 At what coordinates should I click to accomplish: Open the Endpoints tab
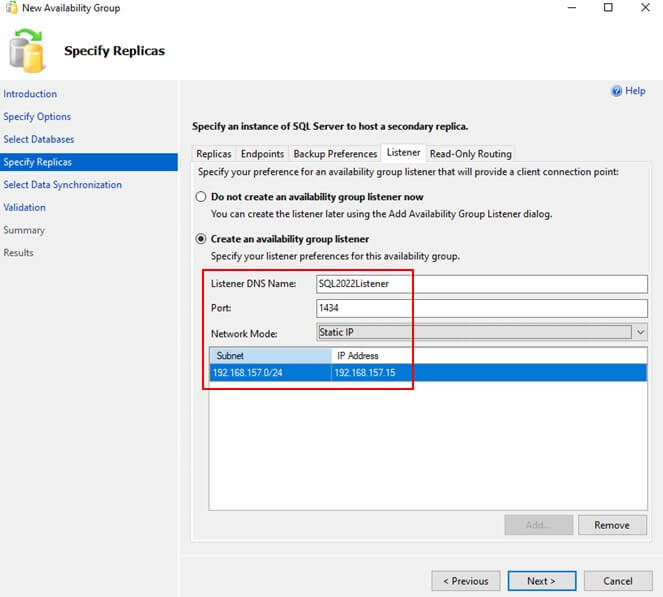pos(262,154)
